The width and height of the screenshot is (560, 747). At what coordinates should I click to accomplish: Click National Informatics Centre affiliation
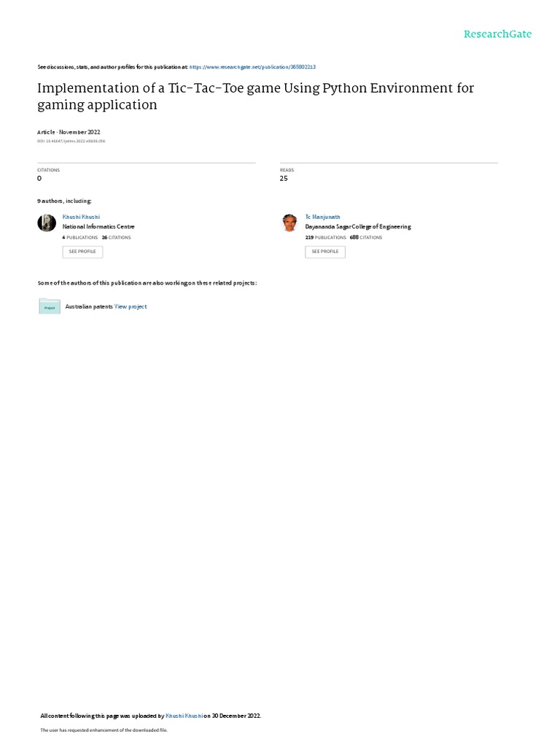pos(98,227)
